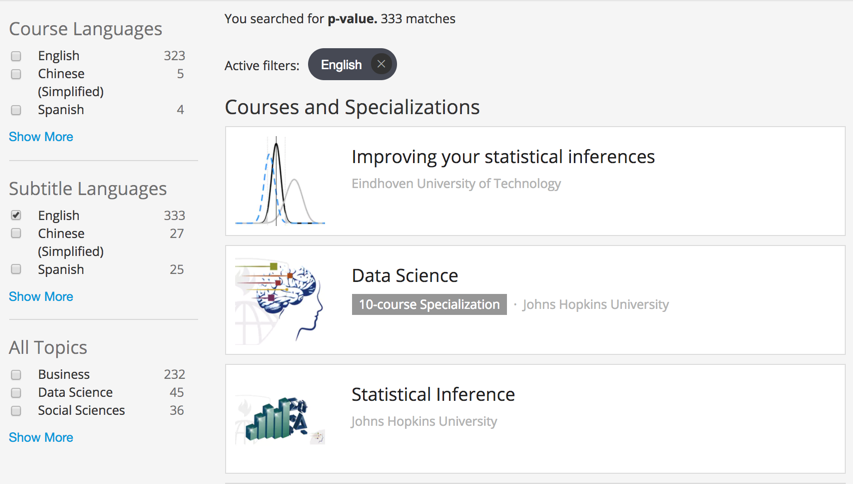
Task: Check the Data Science topic filter
Action: 16,393
